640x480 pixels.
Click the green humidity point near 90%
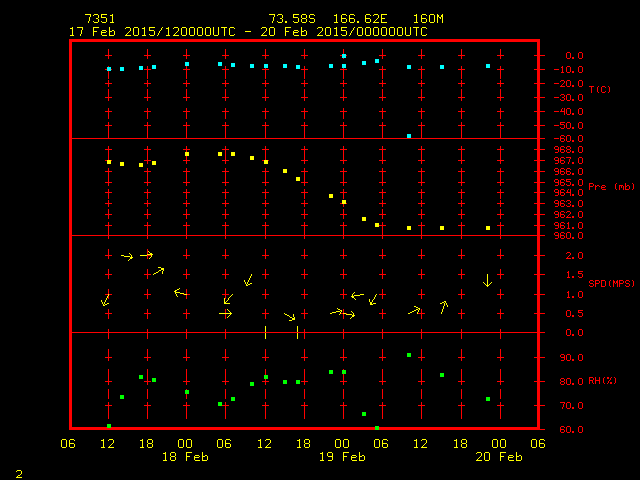click(409, 355)
